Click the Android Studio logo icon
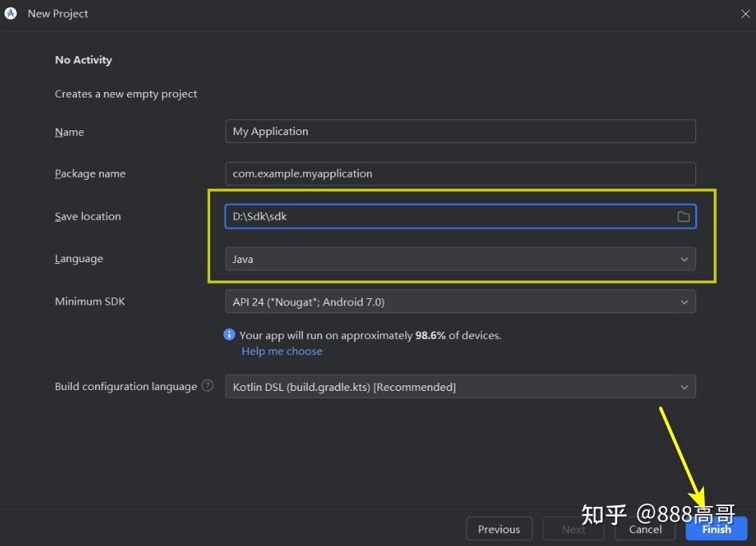The height and width of the screenshot is (546, 756). [x=10, y=14]
